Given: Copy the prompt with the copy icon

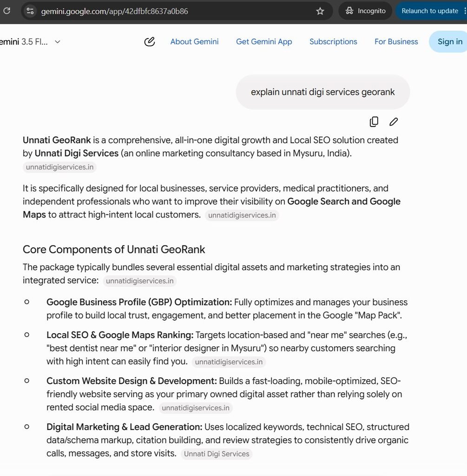Looking at the screenshot, I should 374,122.
